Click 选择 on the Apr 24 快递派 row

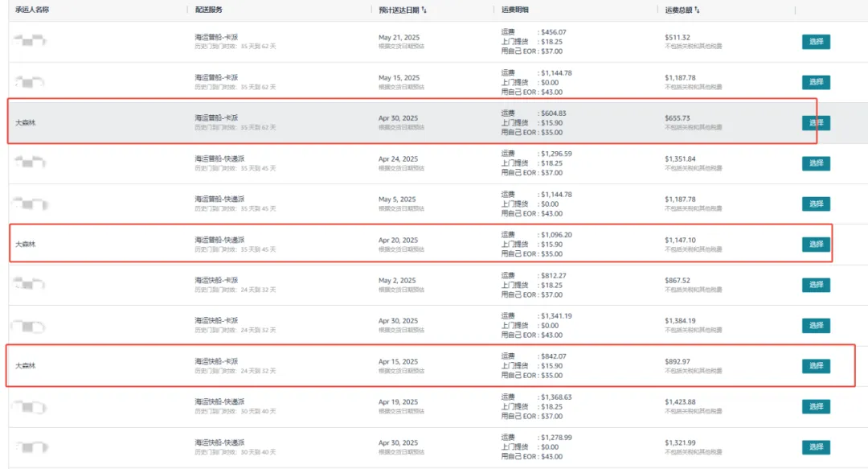pos(817,163)
